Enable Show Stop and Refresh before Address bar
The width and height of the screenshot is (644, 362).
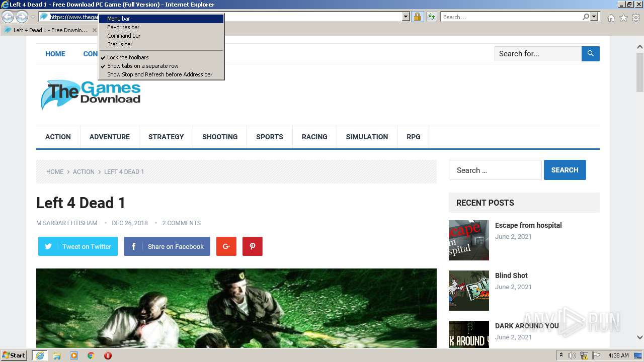[161, 74]
